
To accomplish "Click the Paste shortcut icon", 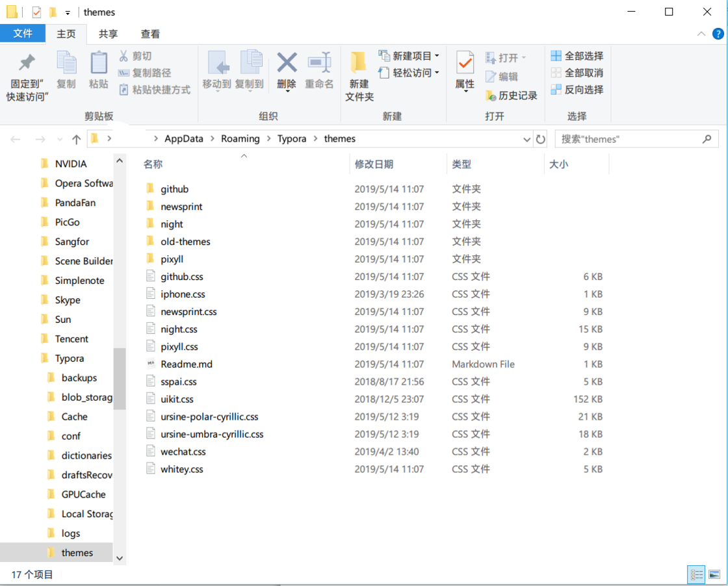I will (x=124, y=90).
